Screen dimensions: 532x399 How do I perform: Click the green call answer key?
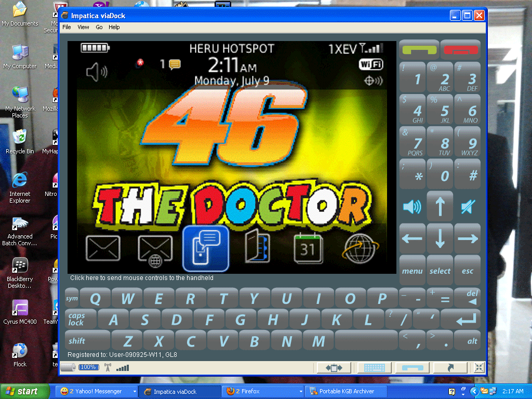coord(419,50)
